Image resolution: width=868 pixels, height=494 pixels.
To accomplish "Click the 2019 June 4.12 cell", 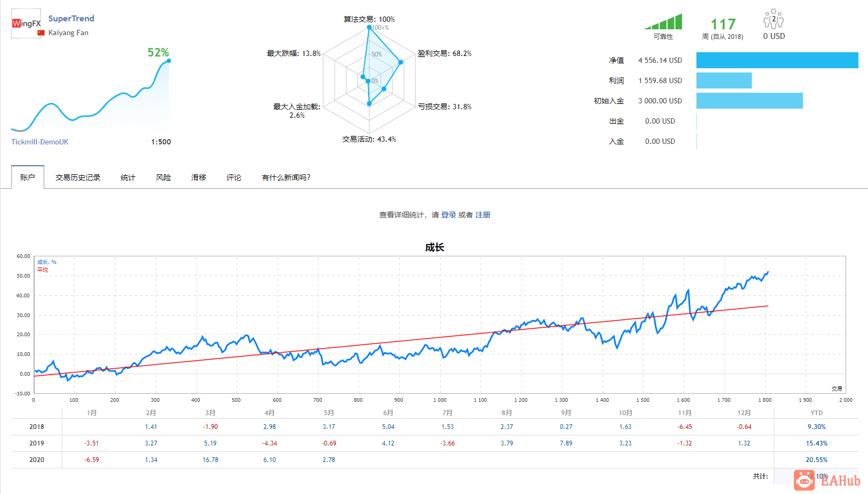I will pos(388,443).
